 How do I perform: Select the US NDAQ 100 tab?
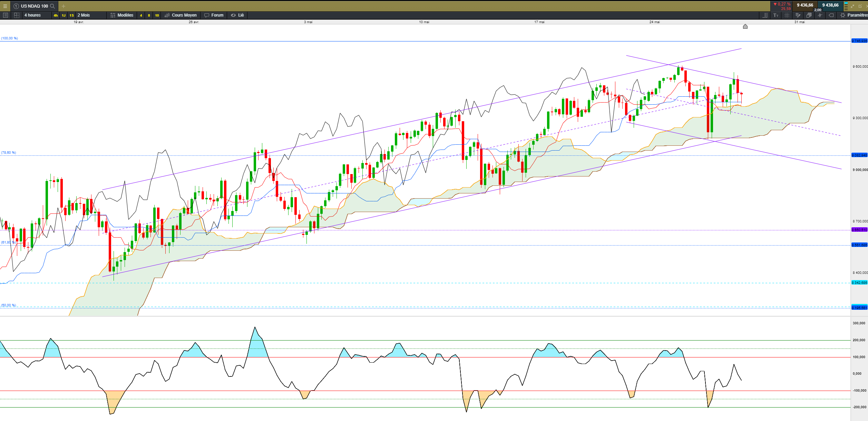point(34,6)
